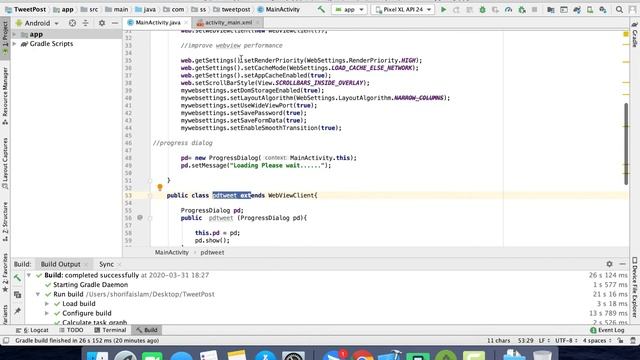Open the Event Log
Image resolution: width=640 pixels, height=360 pixels.
coord(607,330)
